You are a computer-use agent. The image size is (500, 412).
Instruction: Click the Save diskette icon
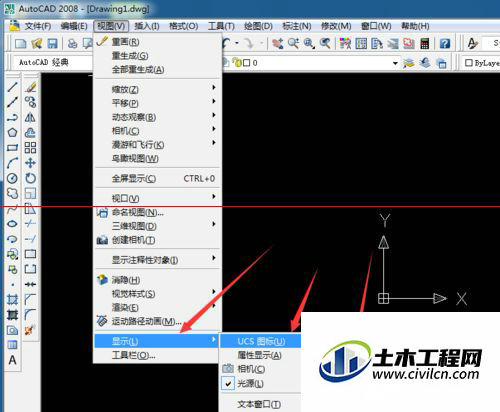pyautogui.click(x=52, y=43)
